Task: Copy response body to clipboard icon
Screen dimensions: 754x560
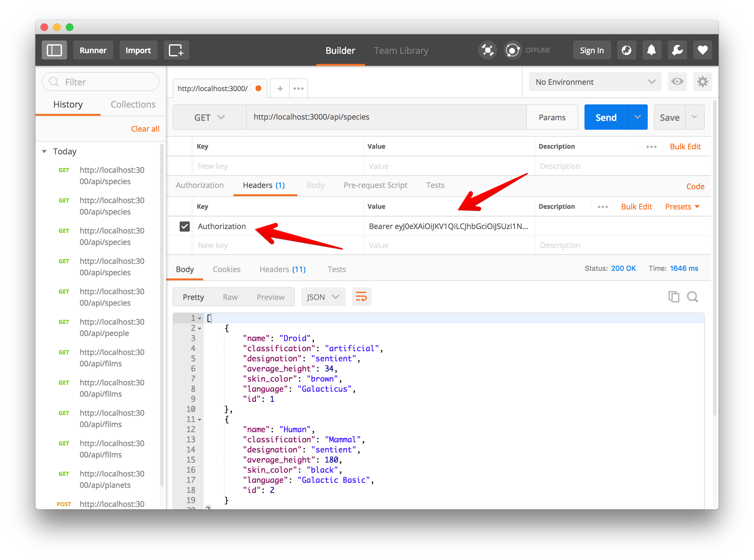Action: pos(673,297)
